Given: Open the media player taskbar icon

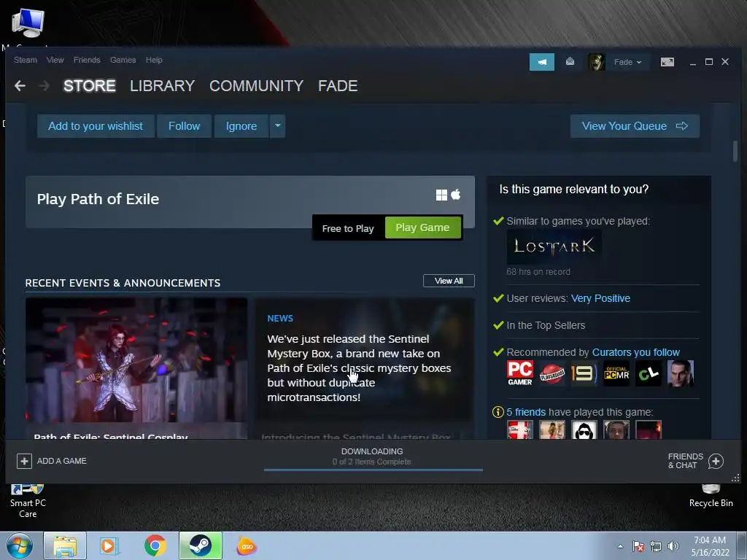Looking at the screenshot, I should (109, 545).
